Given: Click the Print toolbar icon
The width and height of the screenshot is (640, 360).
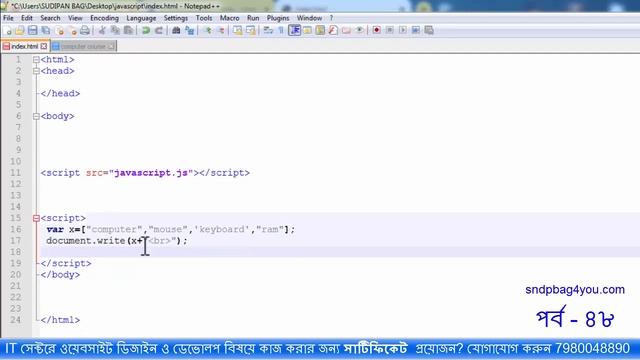Looking at the screenshot, I should coord(85,30).
